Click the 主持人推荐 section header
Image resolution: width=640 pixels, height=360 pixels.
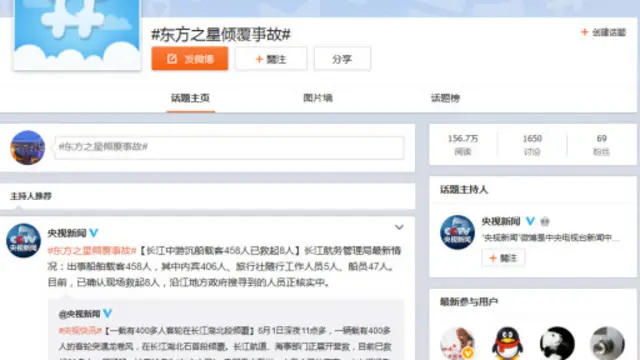tap(31, 196)
